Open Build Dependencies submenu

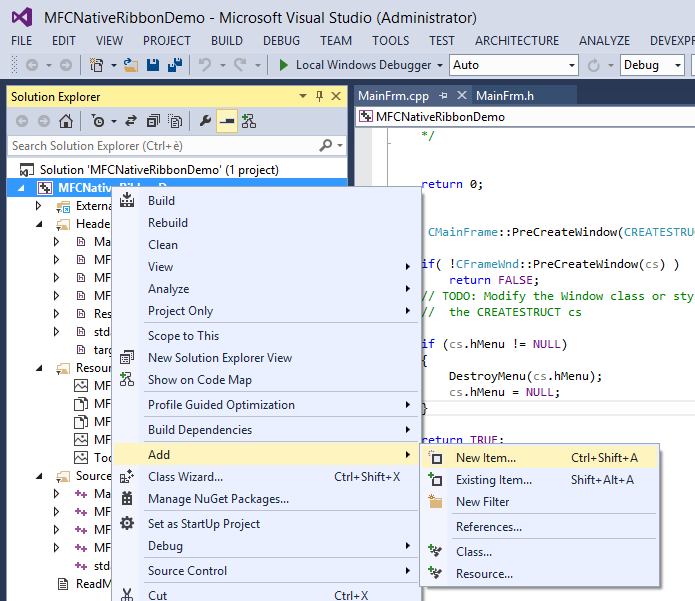pyautogui.click(x=266, y=430)
